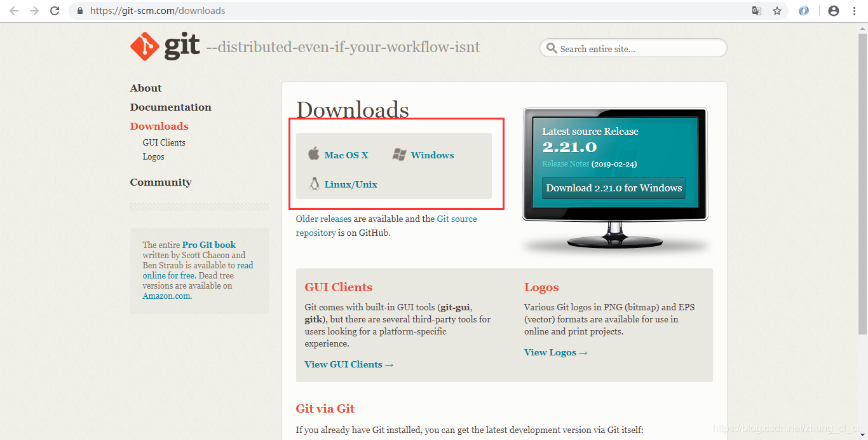Click the Downloads page heading
This screenshot has height=440, width=868.
click(353, 109)
